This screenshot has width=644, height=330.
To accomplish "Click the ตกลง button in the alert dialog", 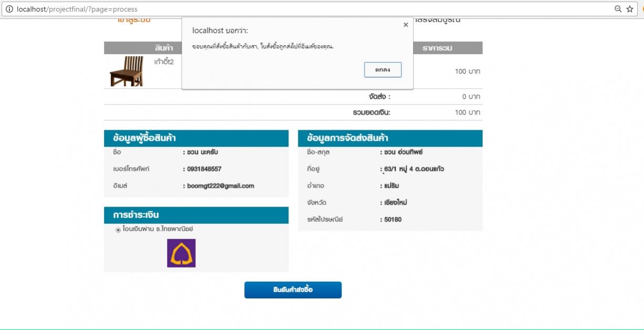I will pos(383,70).
